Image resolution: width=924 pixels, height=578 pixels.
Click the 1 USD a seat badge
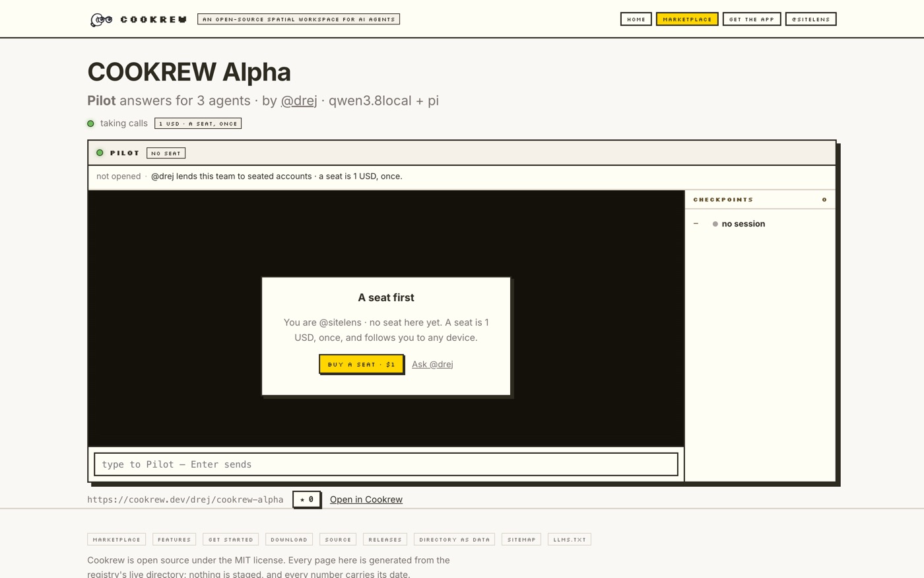point(198,124)
